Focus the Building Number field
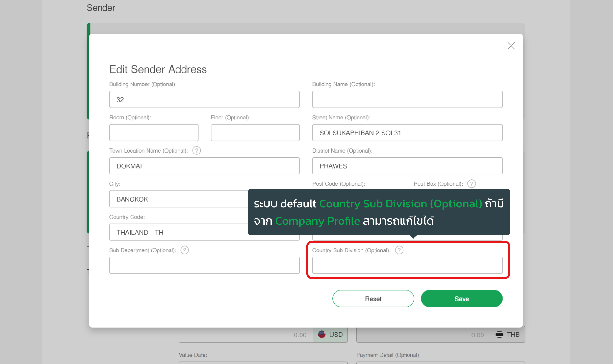 pos(204,99)
